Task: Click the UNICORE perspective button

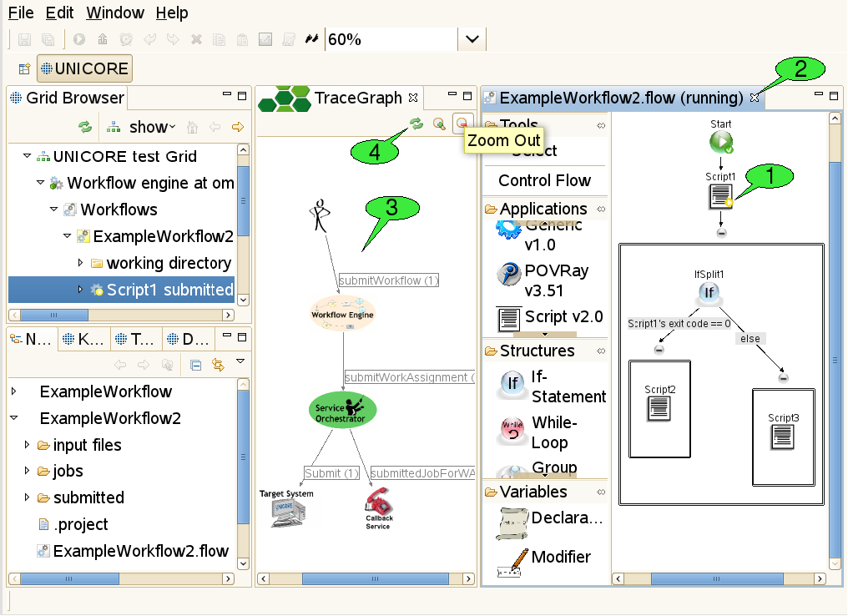Action: (84, 68)
